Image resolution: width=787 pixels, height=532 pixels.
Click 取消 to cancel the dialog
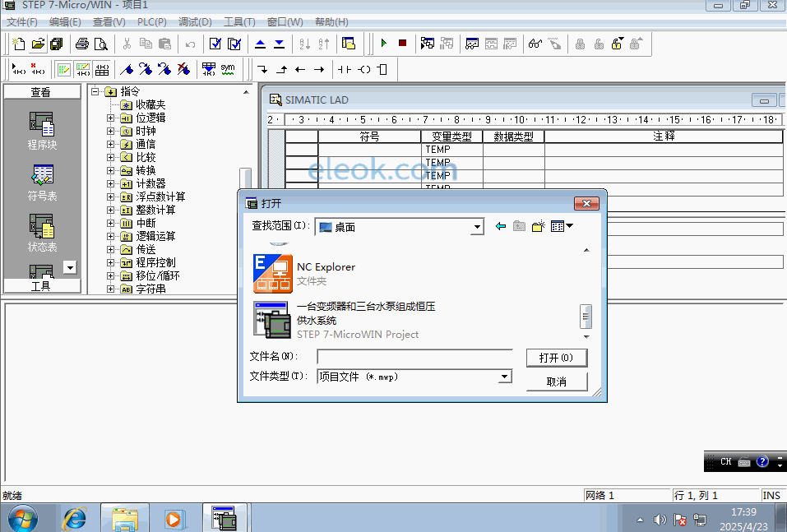[x=557, y=382]
